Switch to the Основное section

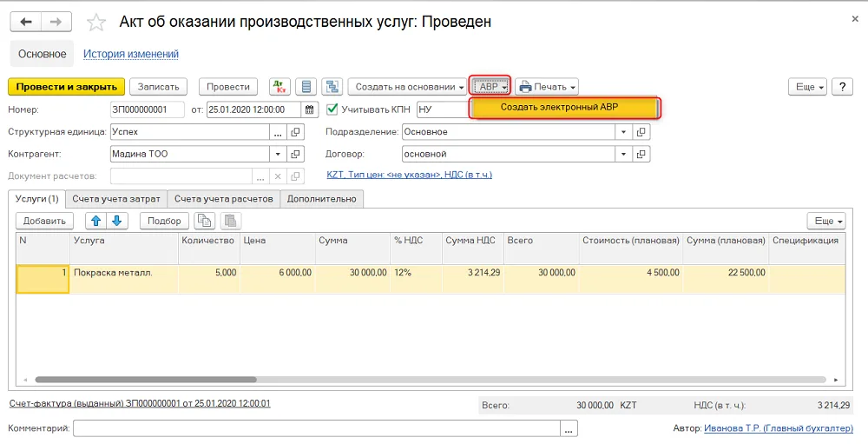pos(42,54)
